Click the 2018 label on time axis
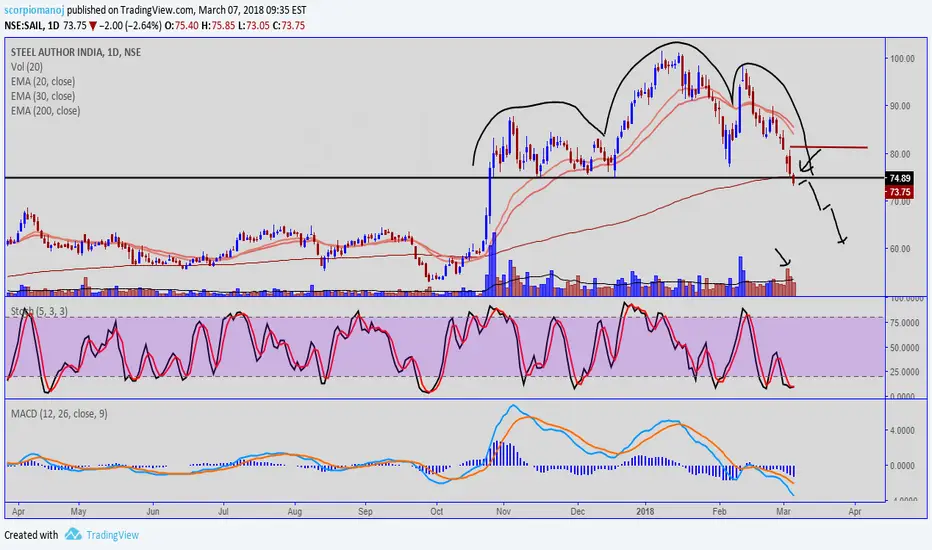 click(x=645, y=511)
